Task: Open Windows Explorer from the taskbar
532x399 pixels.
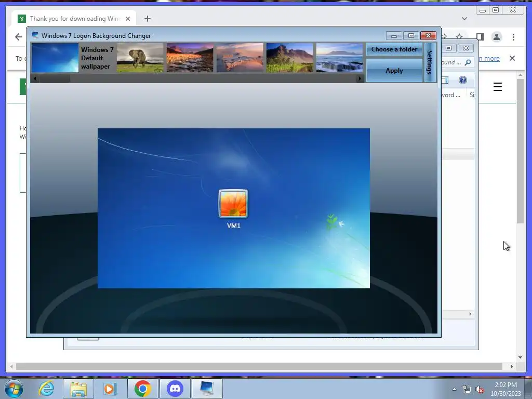Action: (78, 389)
